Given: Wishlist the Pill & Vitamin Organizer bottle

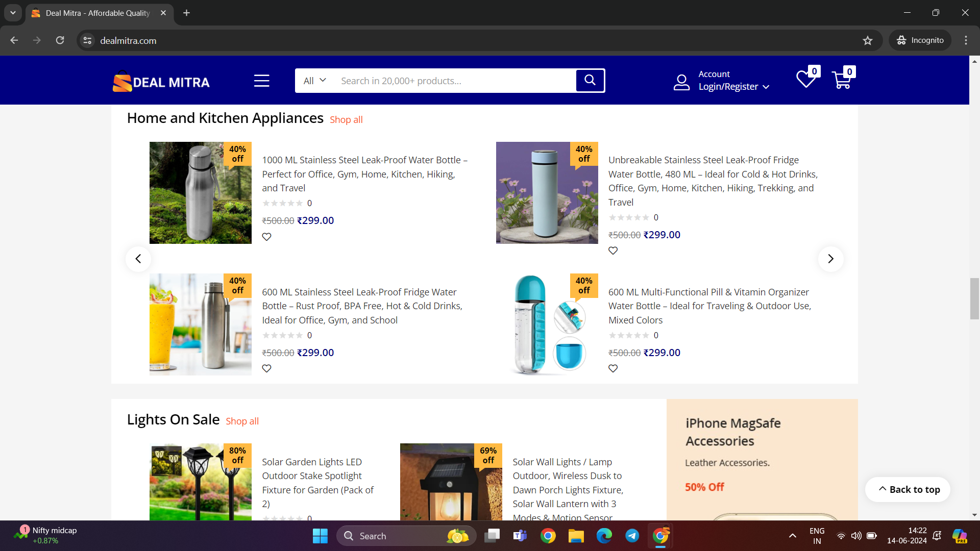Looking at the screenshot, I should (613, 368).
